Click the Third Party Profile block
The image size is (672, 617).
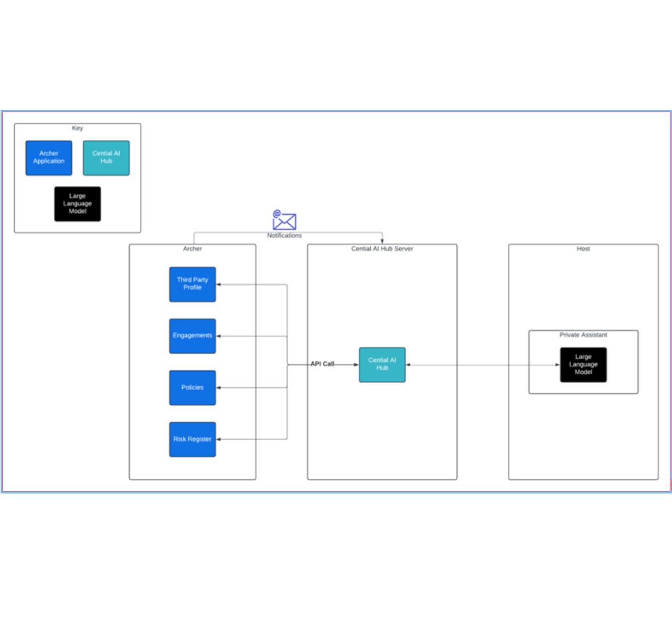pyautogui.click(x=192, y=284)
